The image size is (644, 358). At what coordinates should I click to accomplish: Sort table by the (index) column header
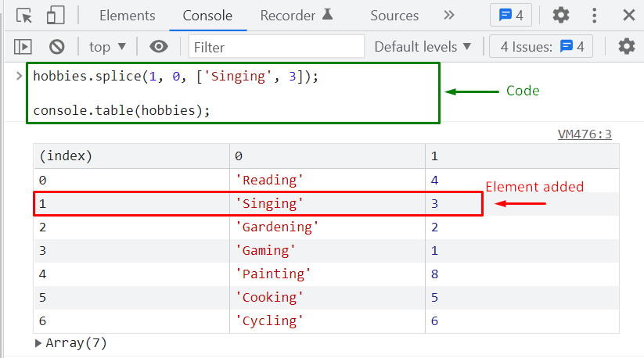tap(131, 156)
